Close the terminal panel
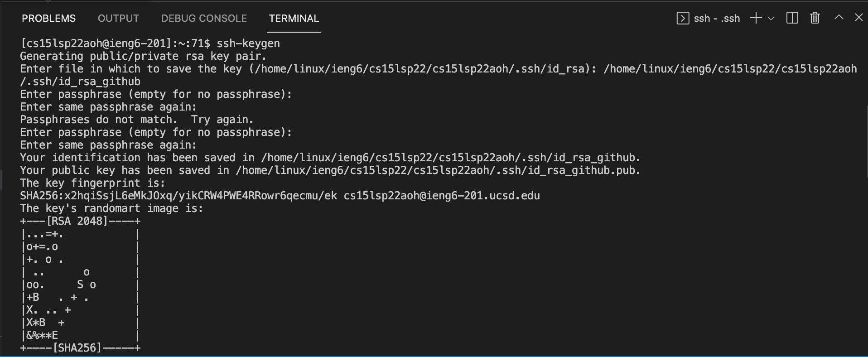The height and width of the screenshot is (357, 868). [x=858, y=18]
